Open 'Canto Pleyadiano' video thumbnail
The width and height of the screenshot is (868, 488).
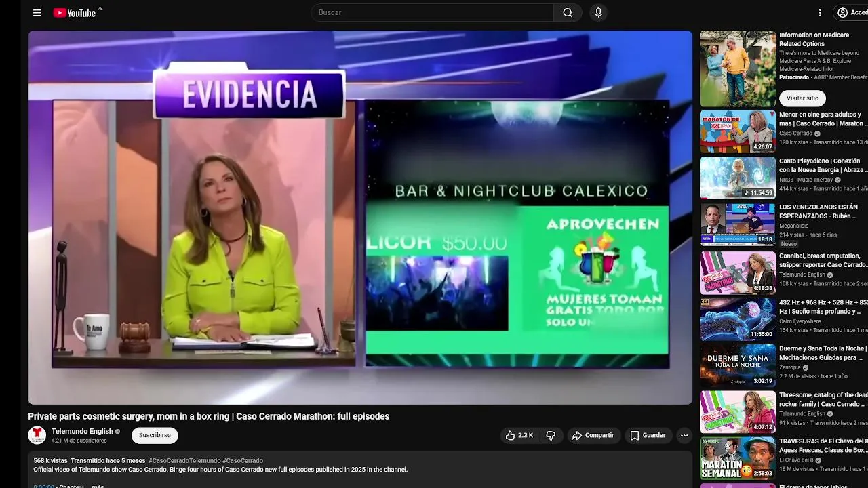click(737, 178)
